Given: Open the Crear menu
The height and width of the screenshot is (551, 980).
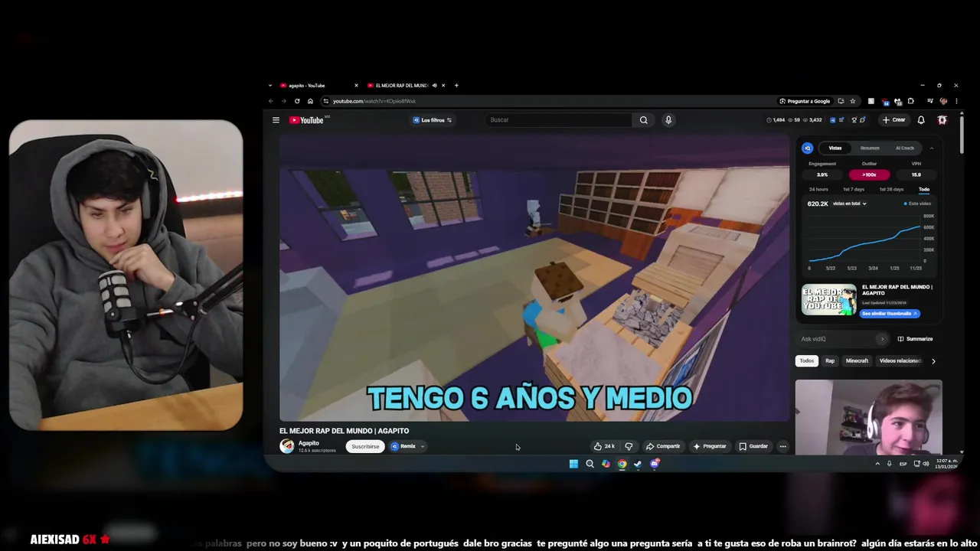Looking at the screenshot, I should [893, 120].
